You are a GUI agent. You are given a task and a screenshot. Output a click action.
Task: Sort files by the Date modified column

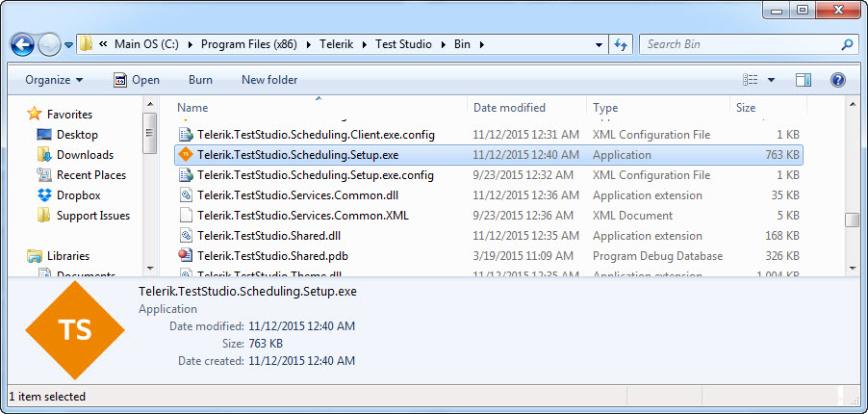[x=509, y=108]
